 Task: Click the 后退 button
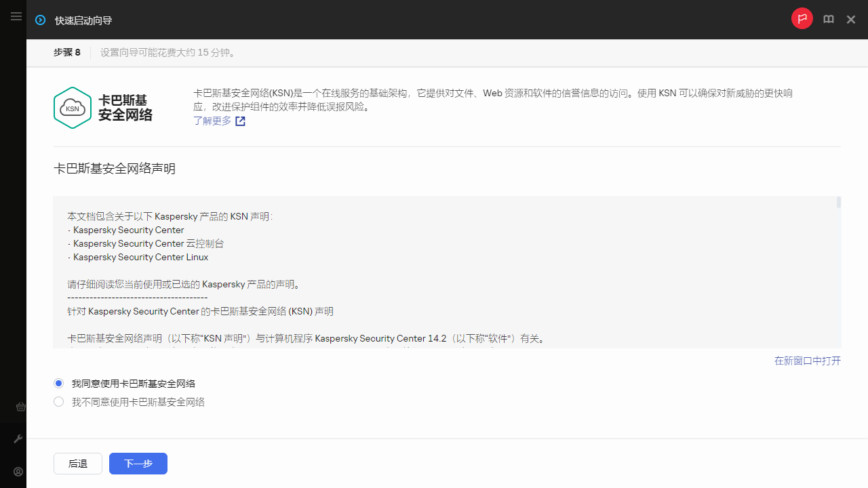pyautogui.click(x=77, y=464)
